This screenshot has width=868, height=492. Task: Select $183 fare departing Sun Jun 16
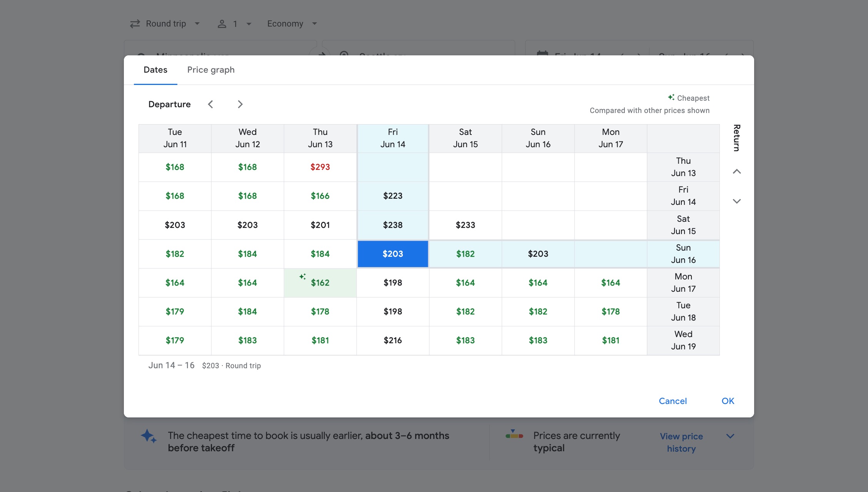pos(538,341)
